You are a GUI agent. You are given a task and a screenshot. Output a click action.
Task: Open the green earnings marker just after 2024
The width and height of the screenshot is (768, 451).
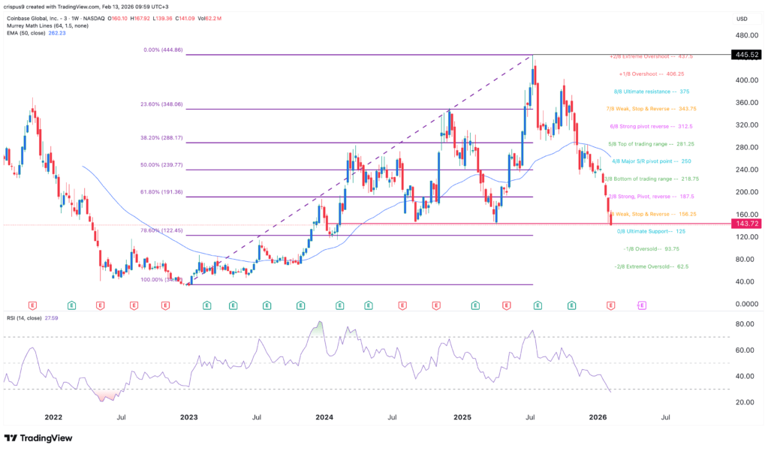click(340, 306)
